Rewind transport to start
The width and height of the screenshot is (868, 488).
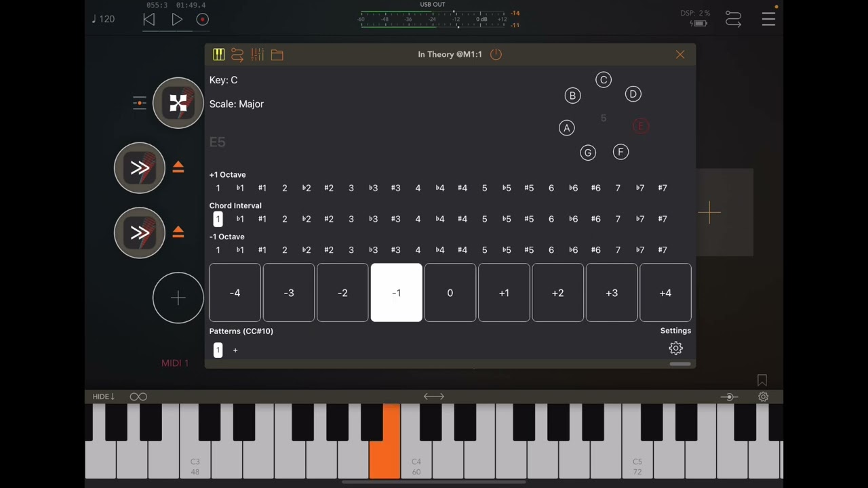pos(149,20)
